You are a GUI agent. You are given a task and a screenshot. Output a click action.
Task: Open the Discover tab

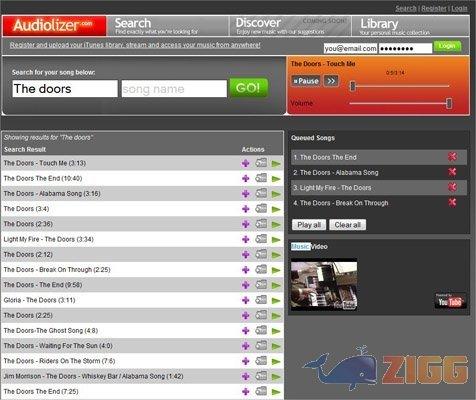coord(290,26)
